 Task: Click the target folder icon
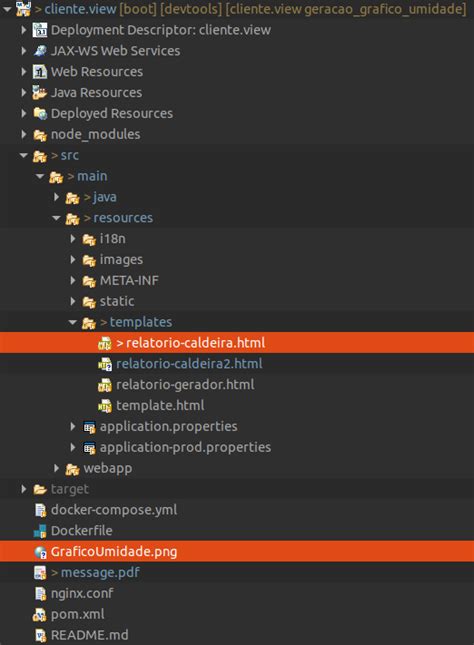pos(40,489)
